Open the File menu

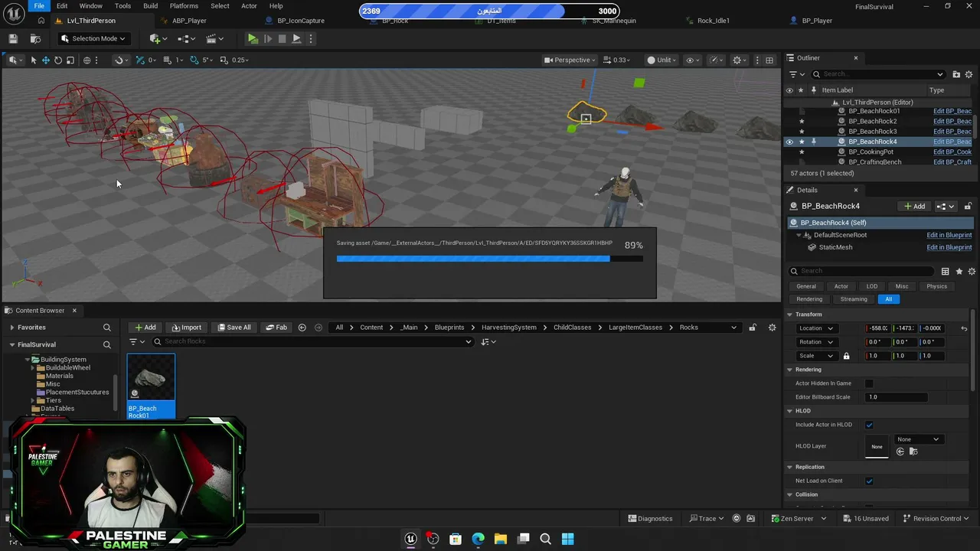point(39,5)
